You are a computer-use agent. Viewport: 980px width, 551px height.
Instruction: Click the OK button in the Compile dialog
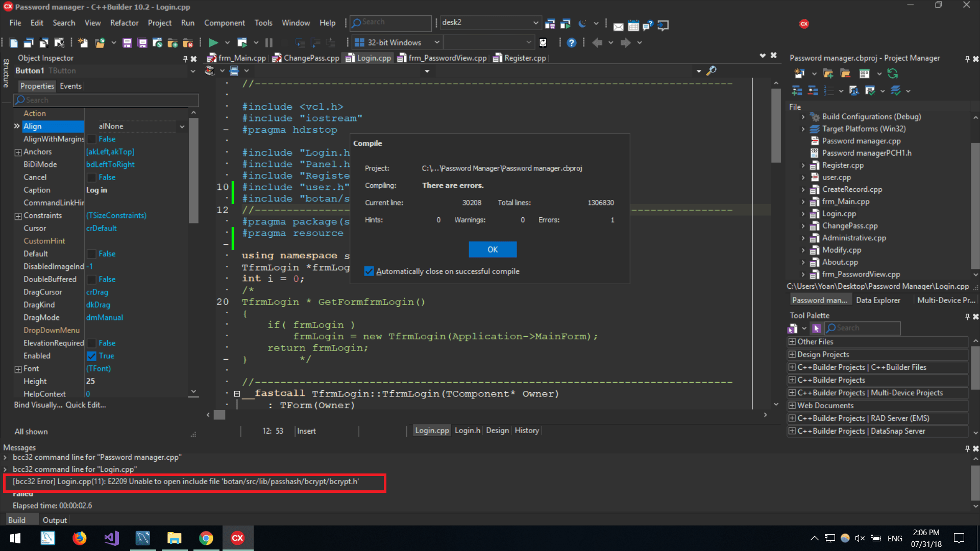tap(492, 249)
